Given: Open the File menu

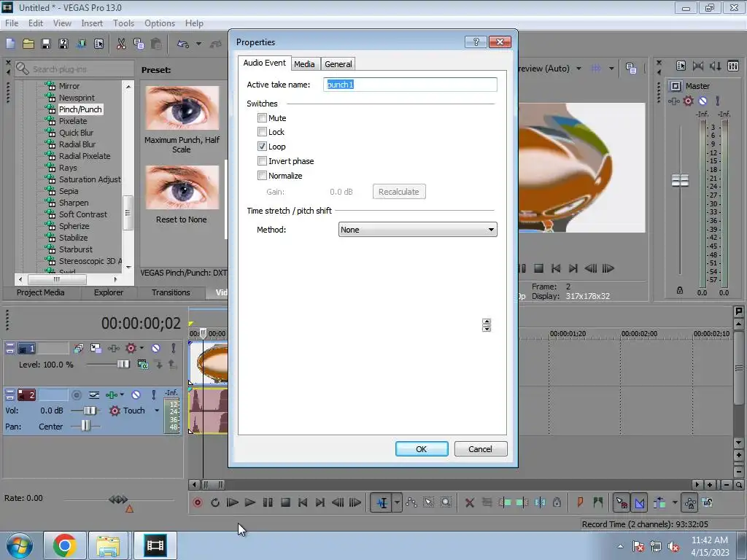Looking at the screenshot, I should [12, 23].
